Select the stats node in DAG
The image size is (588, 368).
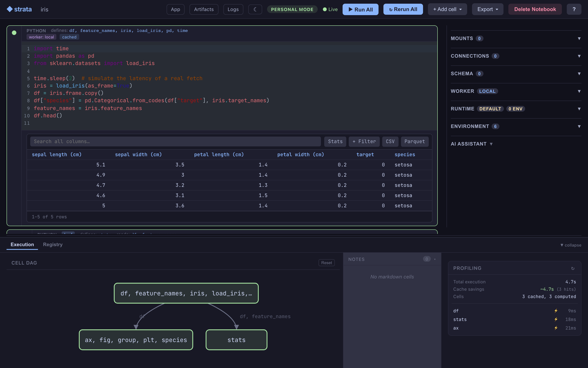(236, 340)
